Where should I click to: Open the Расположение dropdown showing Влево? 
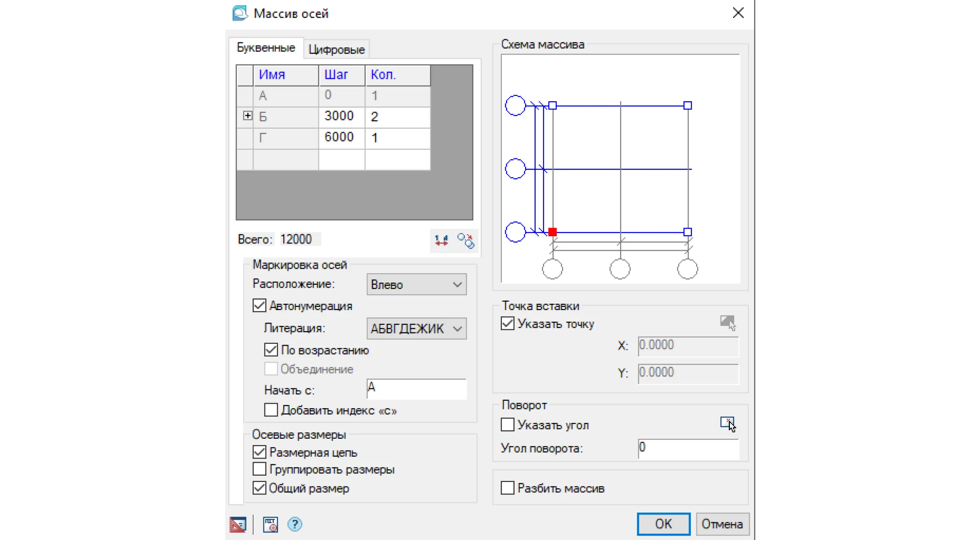416,284
